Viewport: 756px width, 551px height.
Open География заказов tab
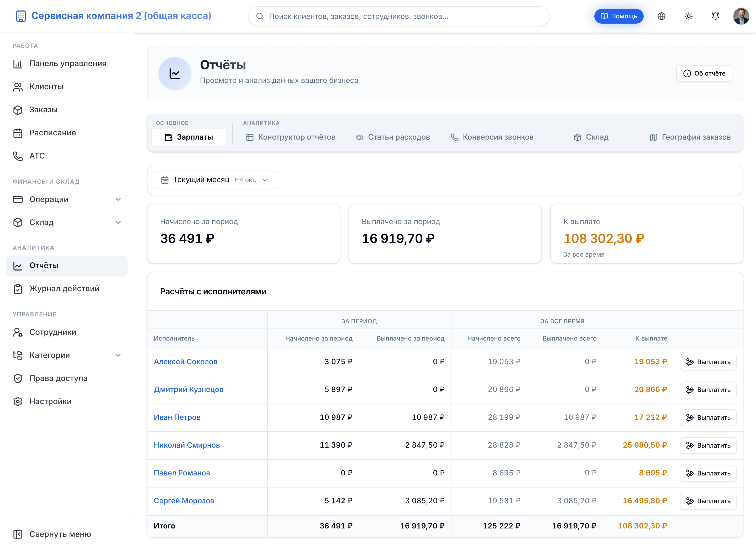(690, 137)
